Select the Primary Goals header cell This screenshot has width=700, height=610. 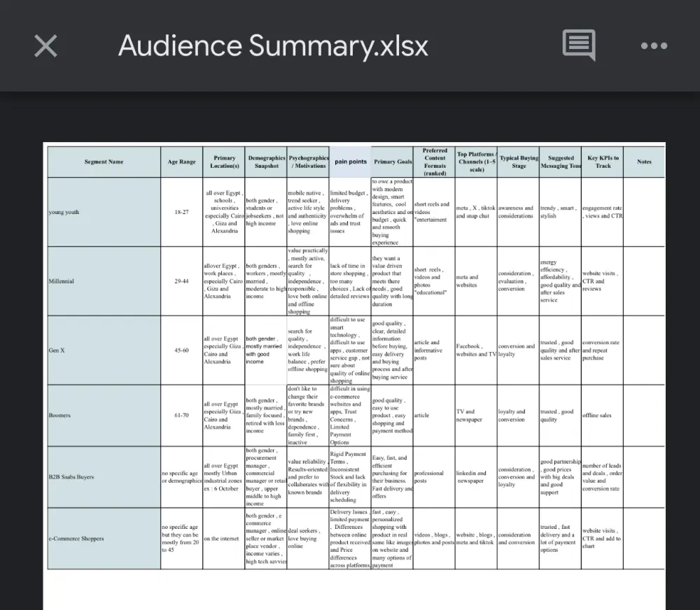(393, 162)
